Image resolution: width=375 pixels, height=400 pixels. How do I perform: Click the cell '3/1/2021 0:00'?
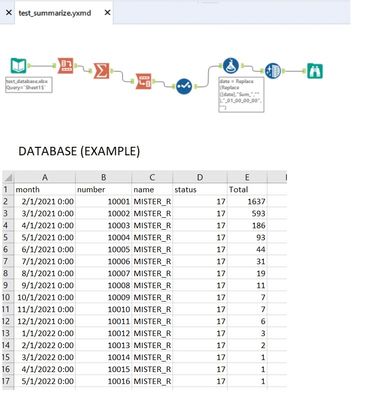pos(45,213)
